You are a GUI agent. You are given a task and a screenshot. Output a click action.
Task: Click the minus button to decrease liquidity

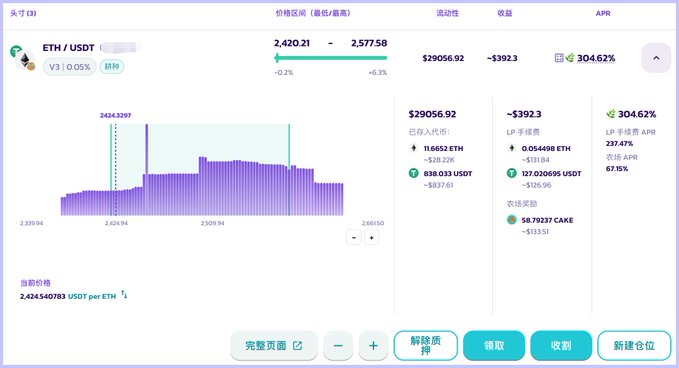coord(338,345)
